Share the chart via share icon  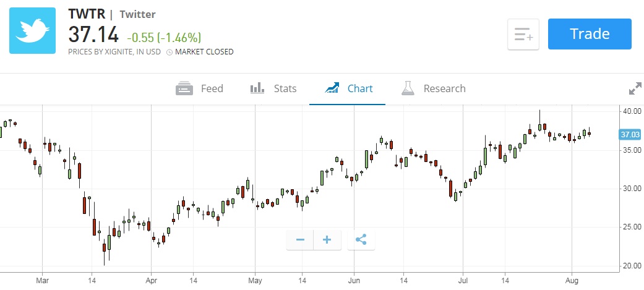pos(362,239)
